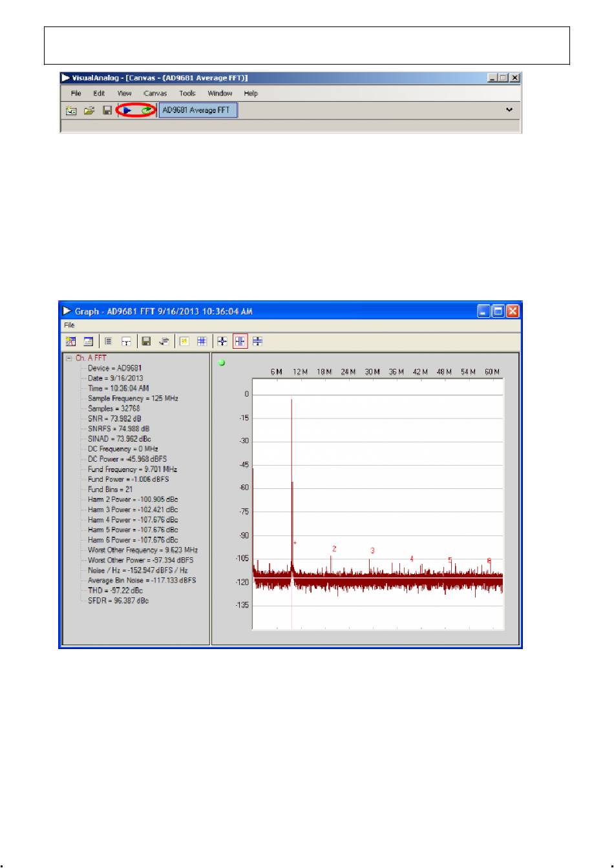The width and height of the screenshot is (614, 868).
Task: Click the text list icon in Graph toolbar
Action: (109, 341)
